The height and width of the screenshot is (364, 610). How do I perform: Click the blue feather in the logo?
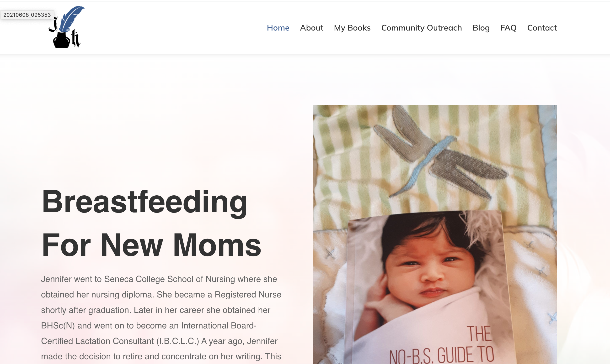point(71,18)
